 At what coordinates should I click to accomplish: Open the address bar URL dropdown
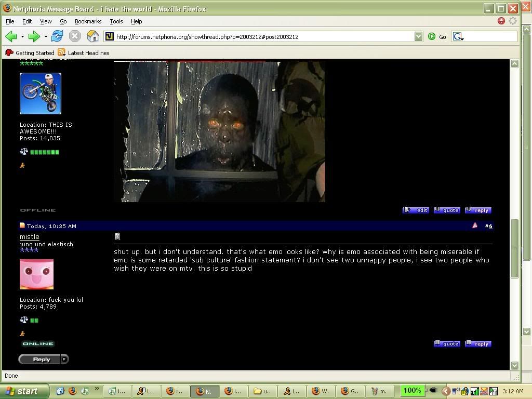[418, 36]
